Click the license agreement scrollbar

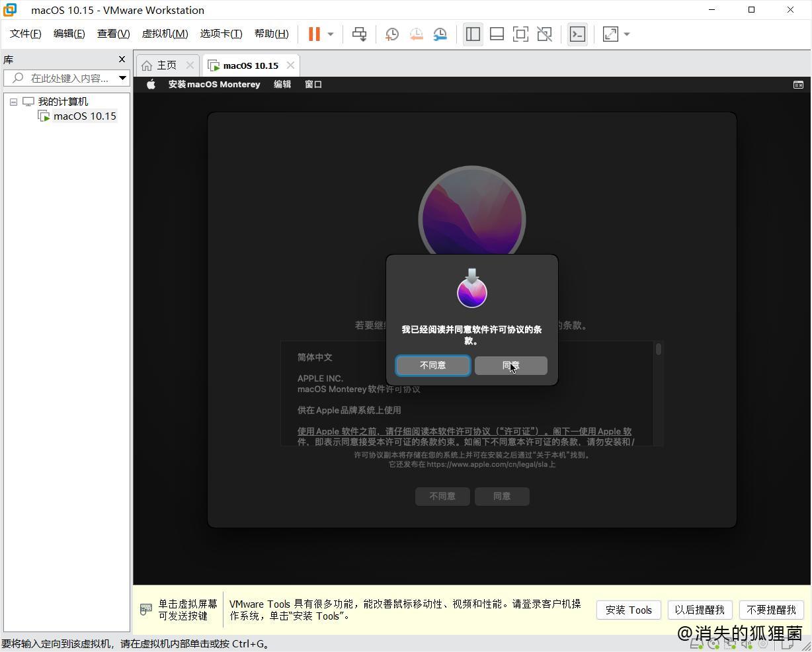pos(659,348)
